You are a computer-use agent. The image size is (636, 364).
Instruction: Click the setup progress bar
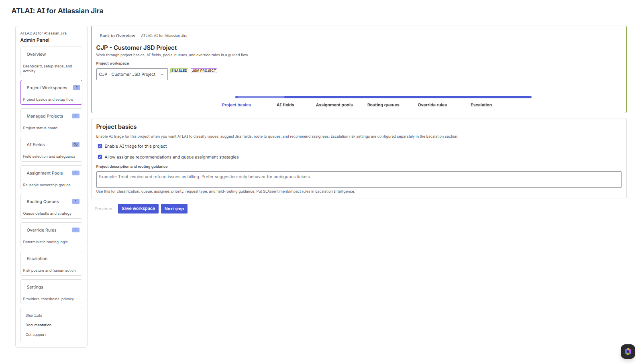(x=383, y=97)
